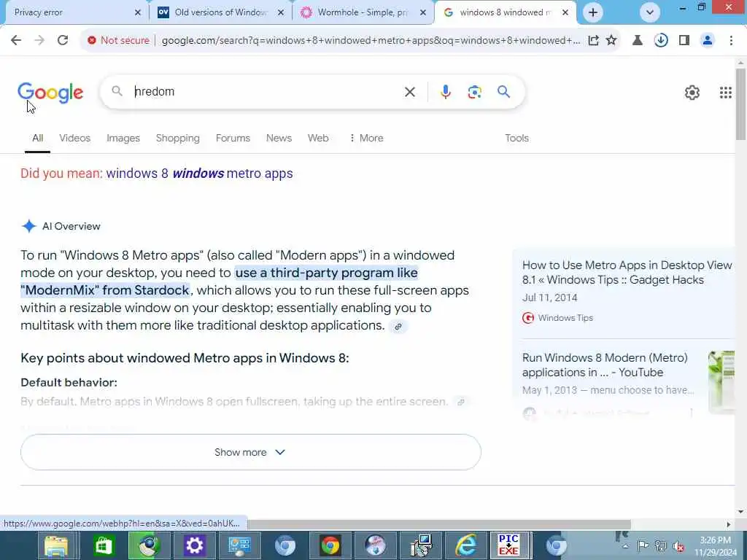This screenshot has height=560, width=747.
Task: Close the Privacy error tab
Action: (x=138, y=12)
